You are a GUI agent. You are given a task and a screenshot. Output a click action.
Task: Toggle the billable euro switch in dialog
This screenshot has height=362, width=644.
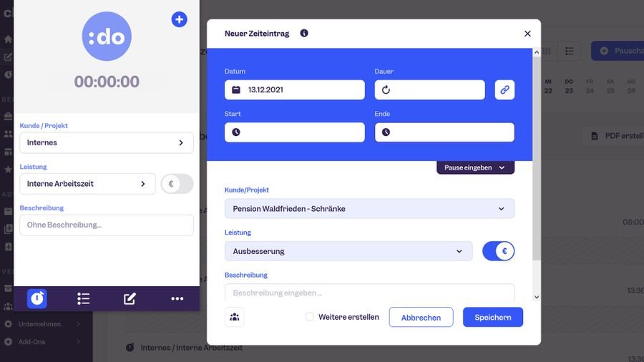tap(498, 251)
